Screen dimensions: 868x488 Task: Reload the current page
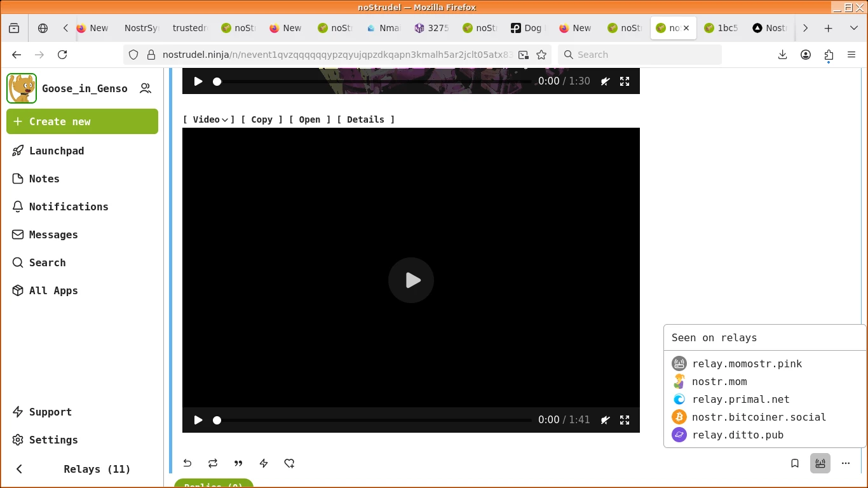tap(62, 55)
